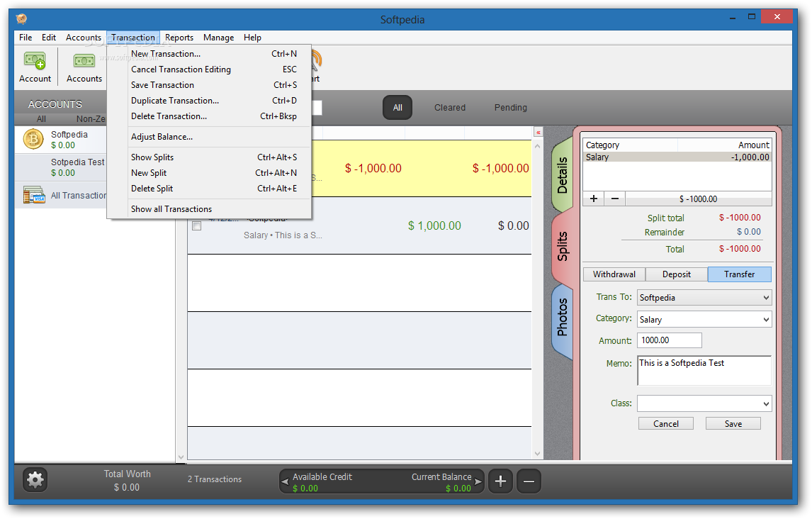Select the Sotpedia Test account

pyautogui.click(x=61, y=167)
